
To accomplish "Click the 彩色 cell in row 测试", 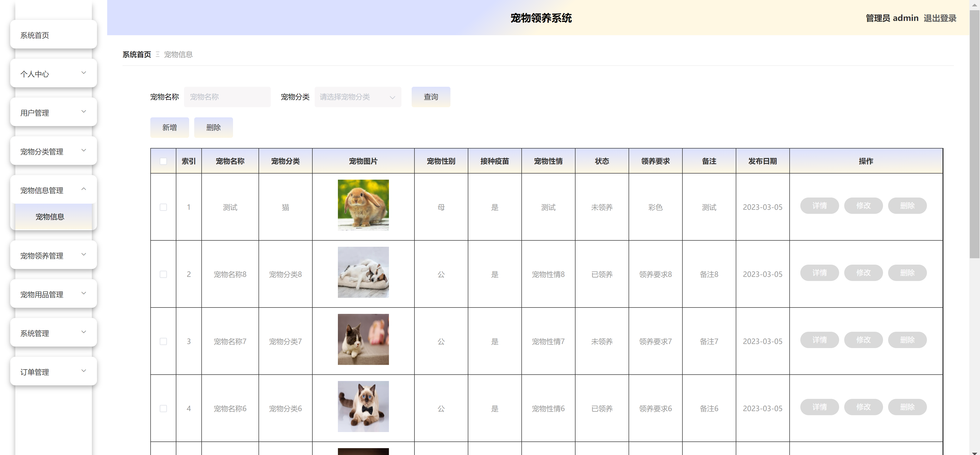I will 655,207.
